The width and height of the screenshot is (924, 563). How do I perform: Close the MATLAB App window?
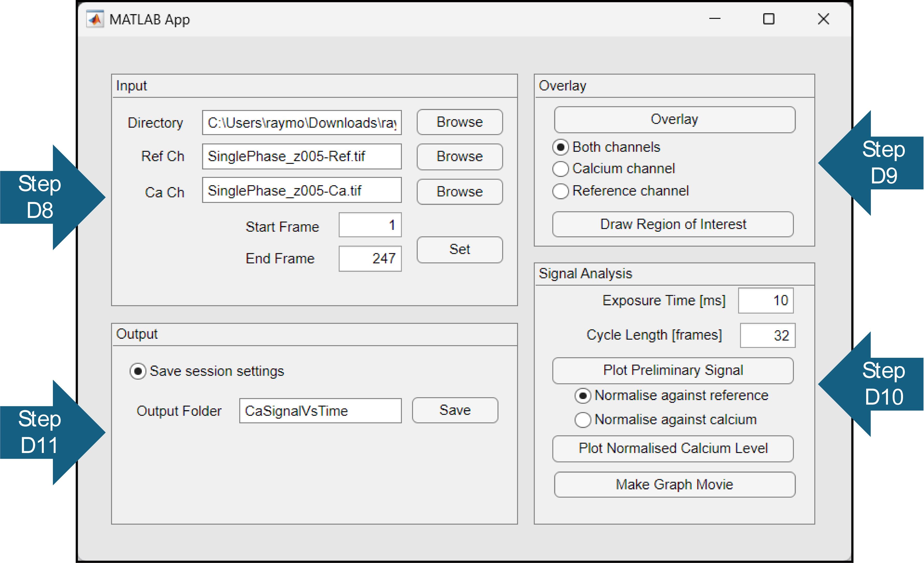823,19
